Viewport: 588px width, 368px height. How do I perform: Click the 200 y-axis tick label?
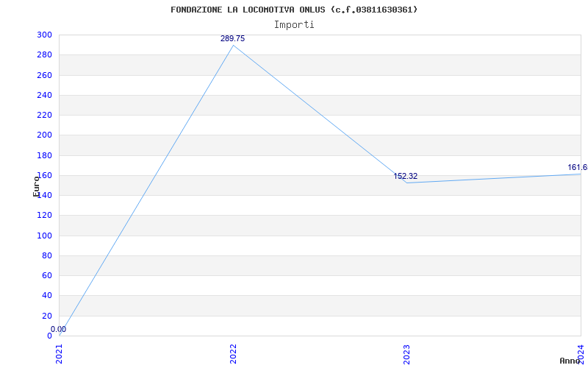(x=44, y=135)
